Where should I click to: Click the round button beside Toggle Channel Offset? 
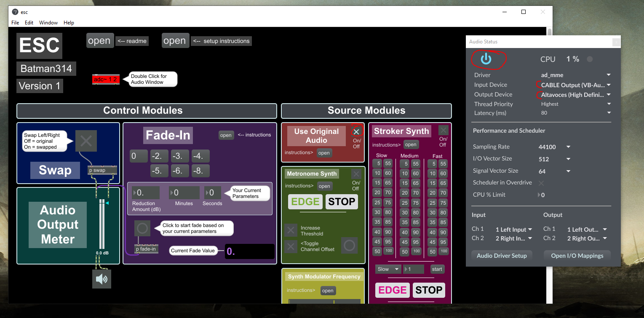click(x=349, y=246)
